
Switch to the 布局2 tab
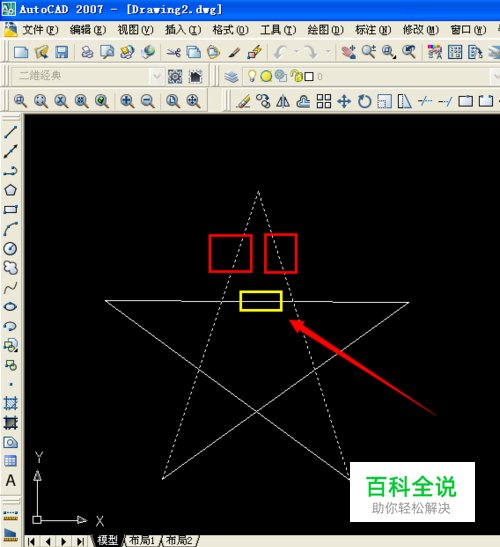click(179, 540)
